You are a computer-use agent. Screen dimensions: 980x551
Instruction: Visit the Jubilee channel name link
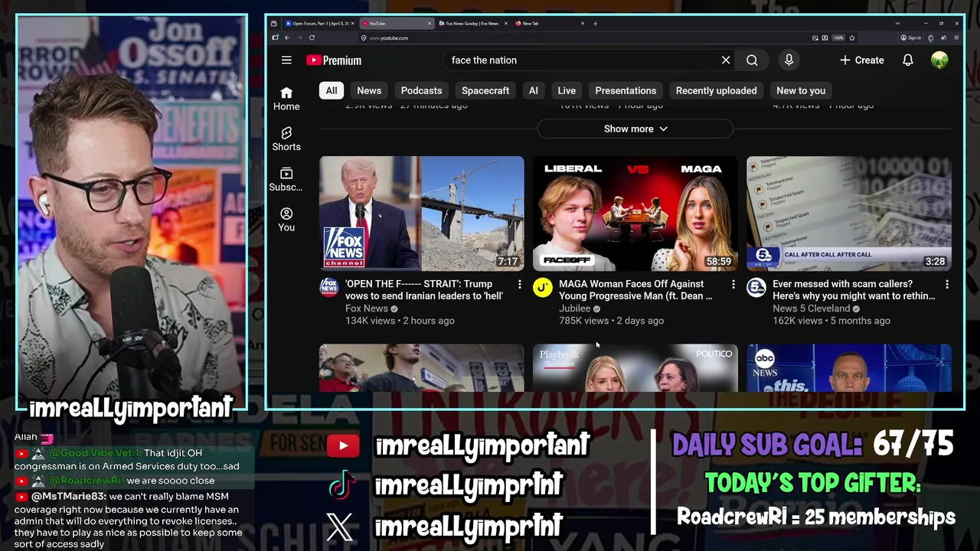tap(574, 308)
